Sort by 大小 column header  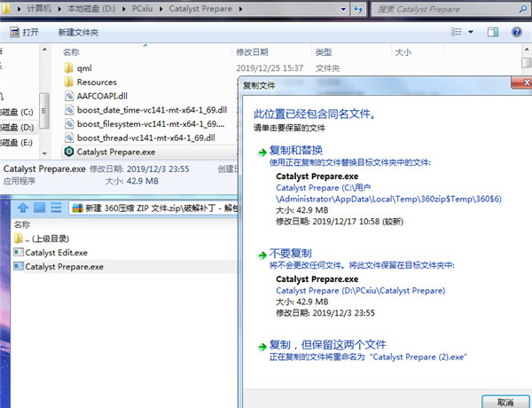403,52
